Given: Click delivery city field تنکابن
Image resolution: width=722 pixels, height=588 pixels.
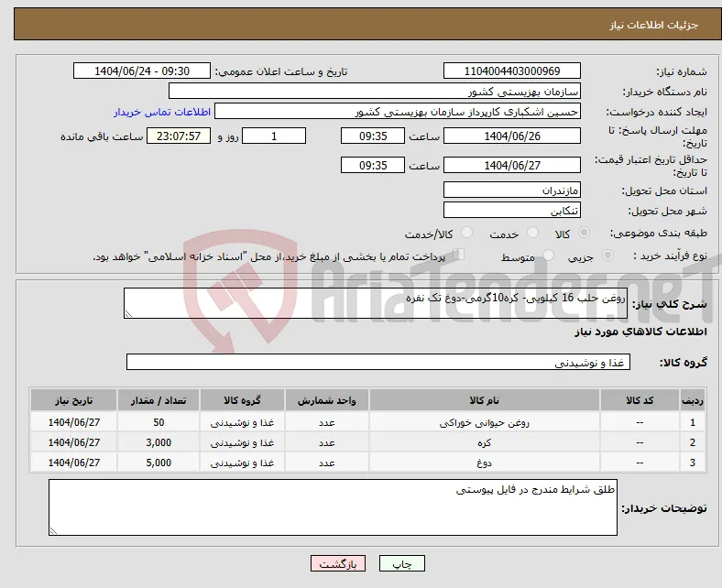Looking at the screenshot, I should coord(512,210).
